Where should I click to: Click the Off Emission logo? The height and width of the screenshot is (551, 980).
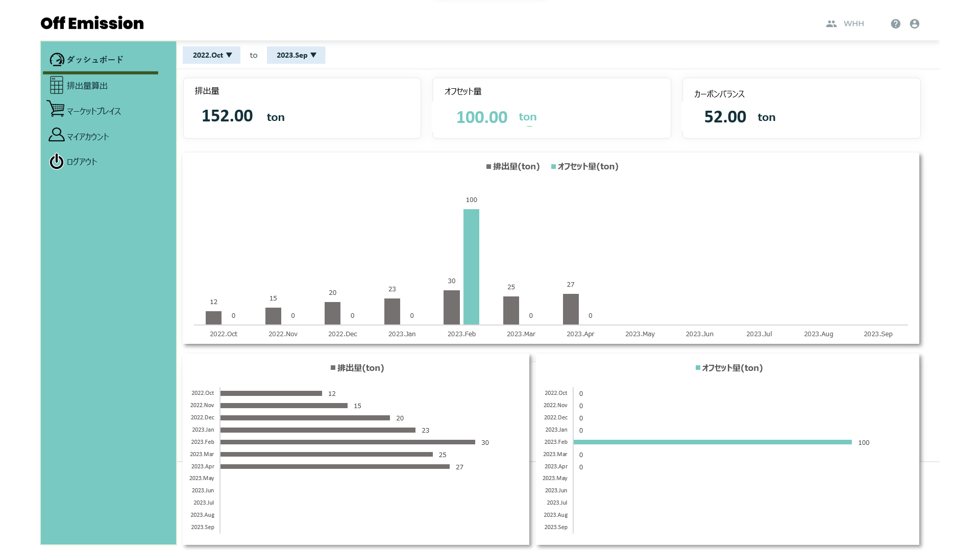(x=92, y=23)
